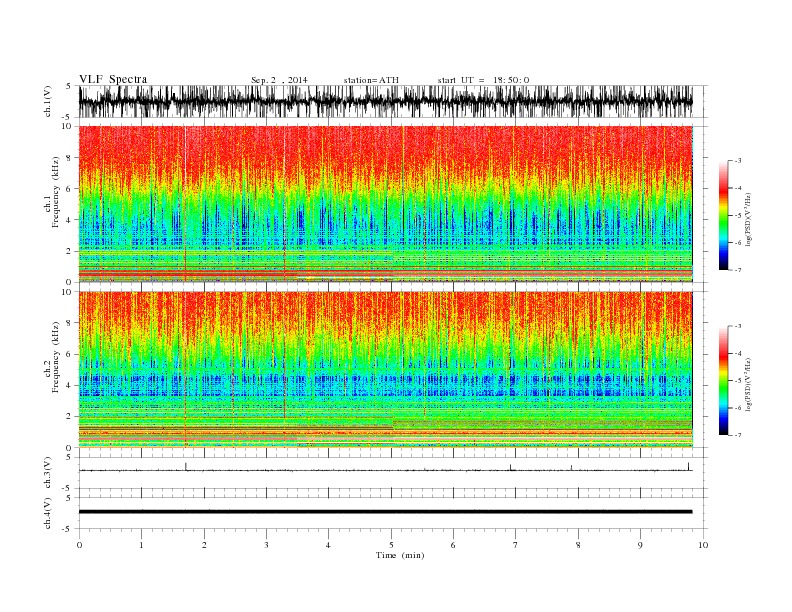Click the ch.2 'Frequency (kHz)' axis label
The height and width of the screenshot is (612, 792).
pos(55,358)
